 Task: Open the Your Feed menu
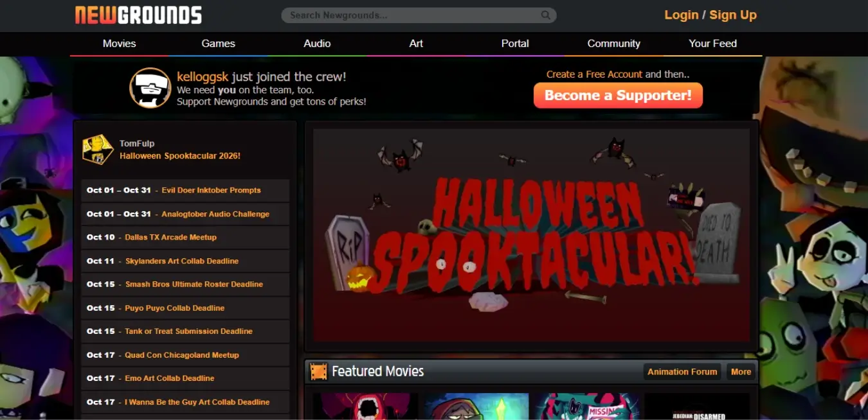click(x=712, y=44)
